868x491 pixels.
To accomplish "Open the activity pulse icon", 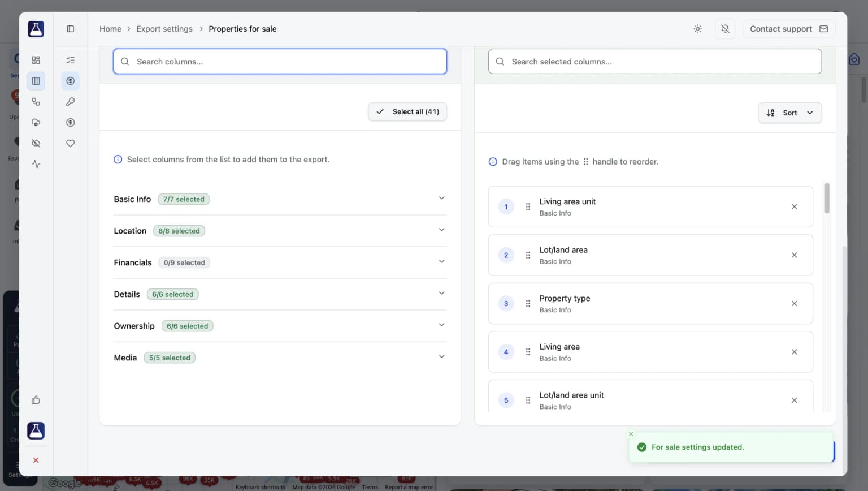I will click(36, 164).
